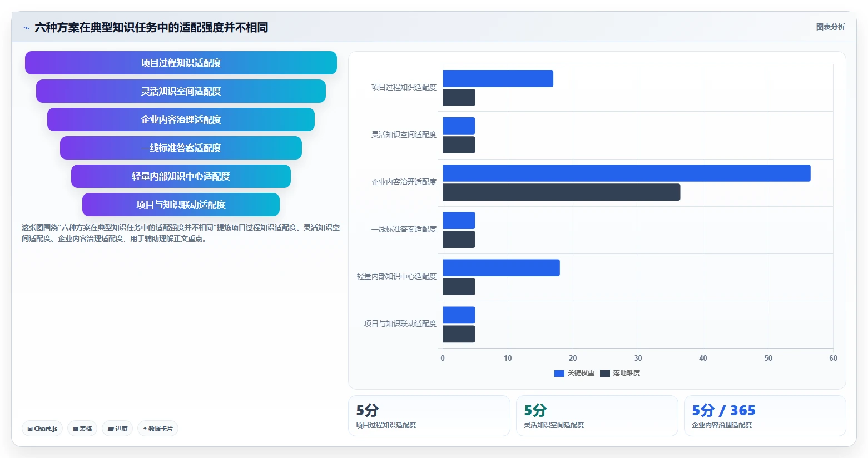Click the green 5分 灵活知识空间适配度 card
868x458 pixels.
597,416
